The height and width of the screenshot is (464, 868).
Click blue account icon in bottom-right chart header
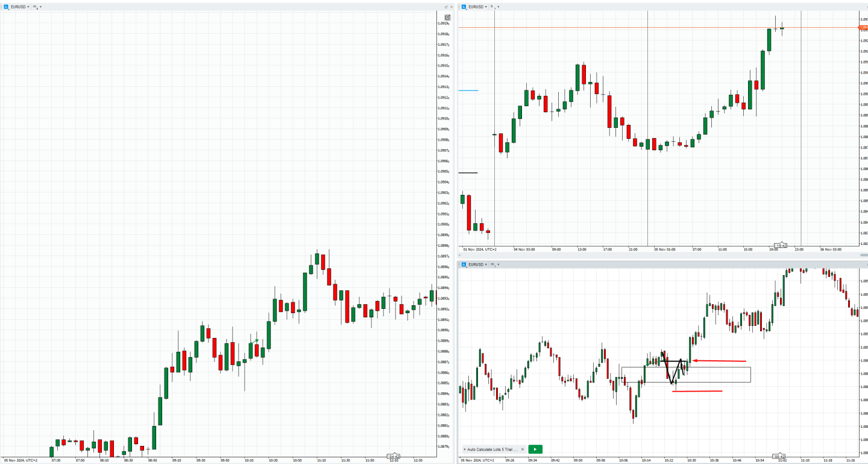tap(464, 264)
